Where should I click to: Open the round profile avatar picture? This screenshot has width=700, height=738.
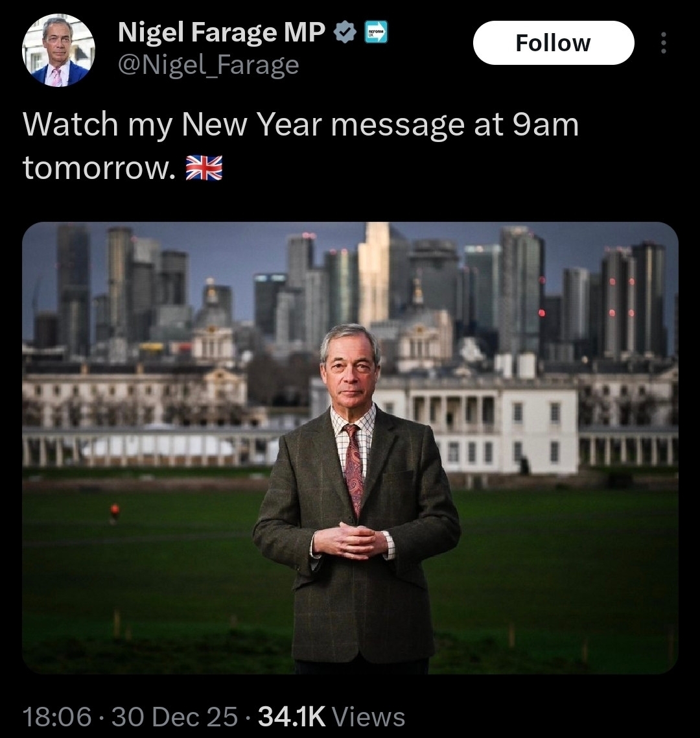tap(59, 51)
